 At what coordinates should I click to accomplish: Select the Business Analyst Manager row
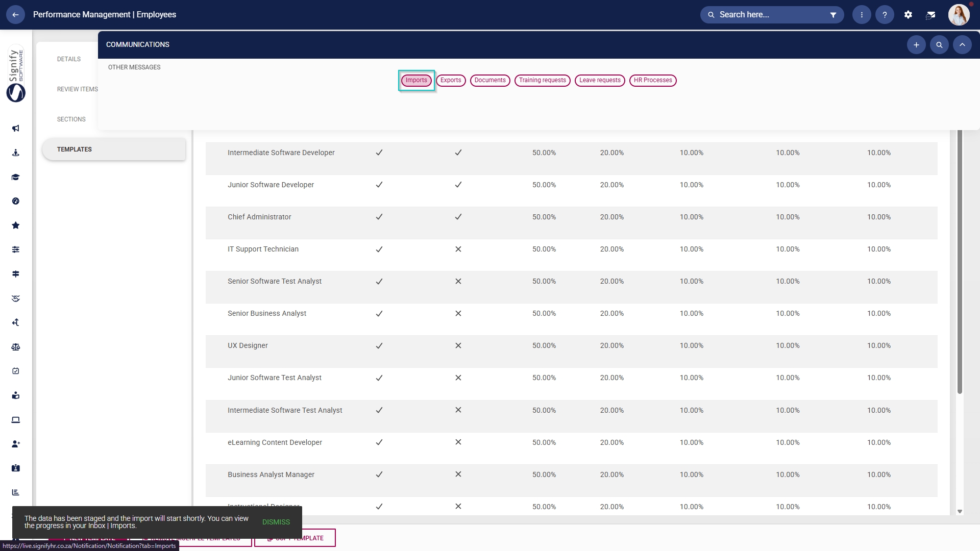pos(571,481)
